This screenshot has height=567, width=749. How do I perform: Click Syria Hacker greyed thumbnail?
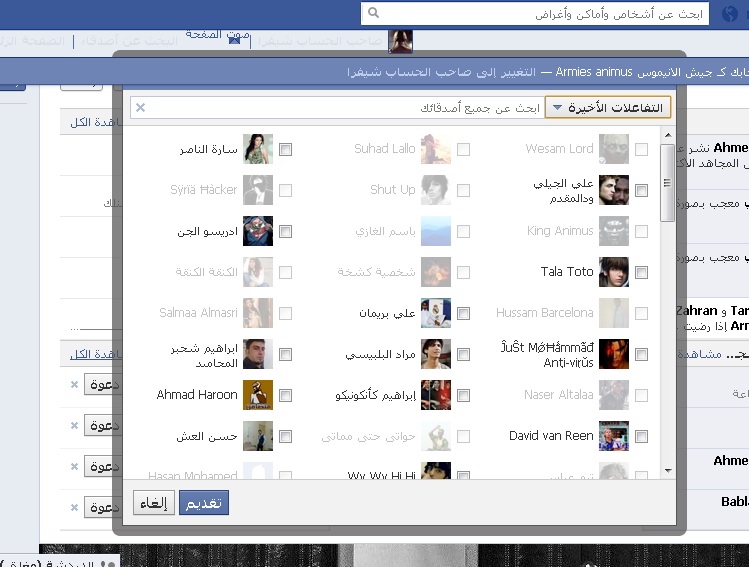click(258, 190)
